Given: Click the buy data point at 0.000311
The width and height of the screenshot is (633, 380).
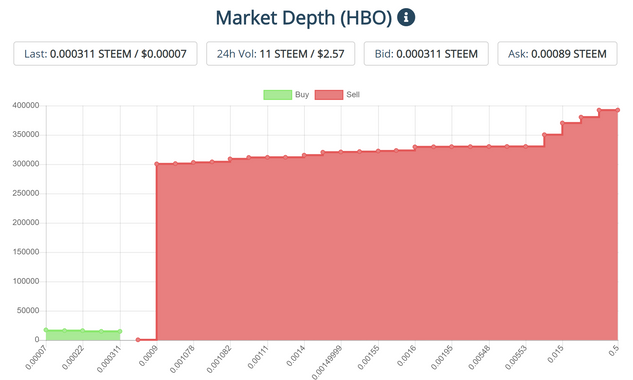Looking at the screenshot, I should (120, 332).
